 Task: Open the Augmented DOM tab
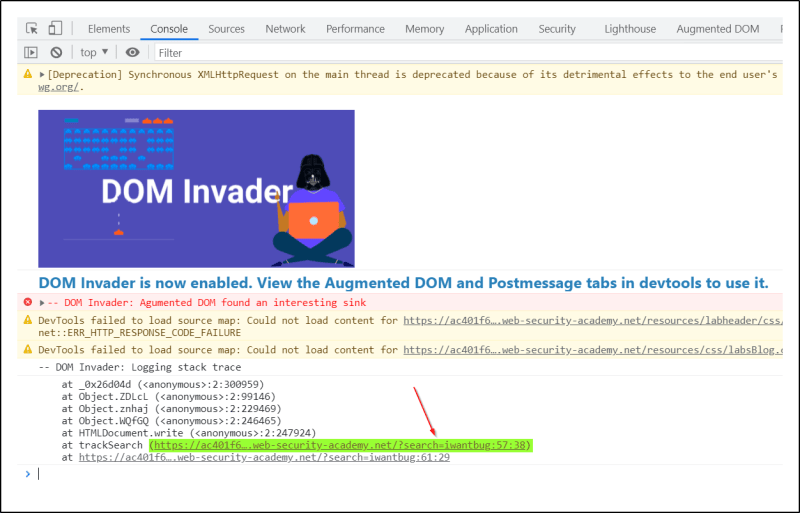717,29
